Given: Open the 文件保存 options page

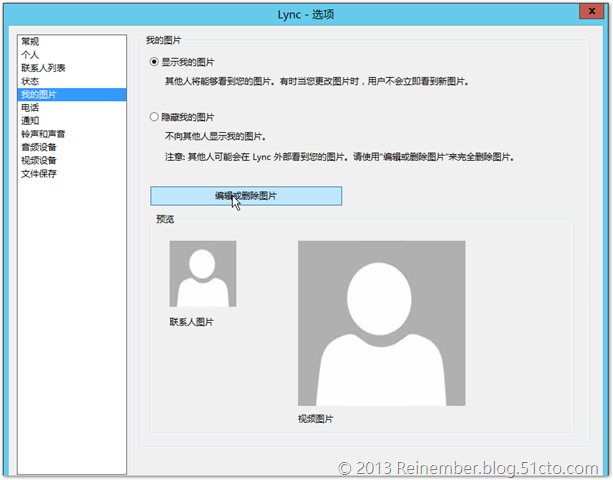Looking at the screenshot, I should coord(38,173).
